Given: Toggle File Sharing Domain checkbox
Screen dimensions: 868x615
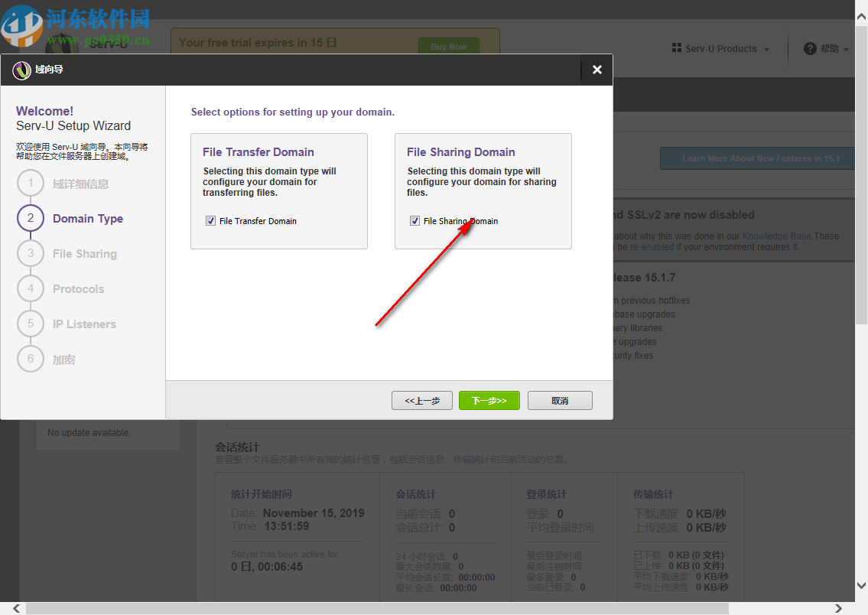Looking at the screenshot, I should click(414, 221).
